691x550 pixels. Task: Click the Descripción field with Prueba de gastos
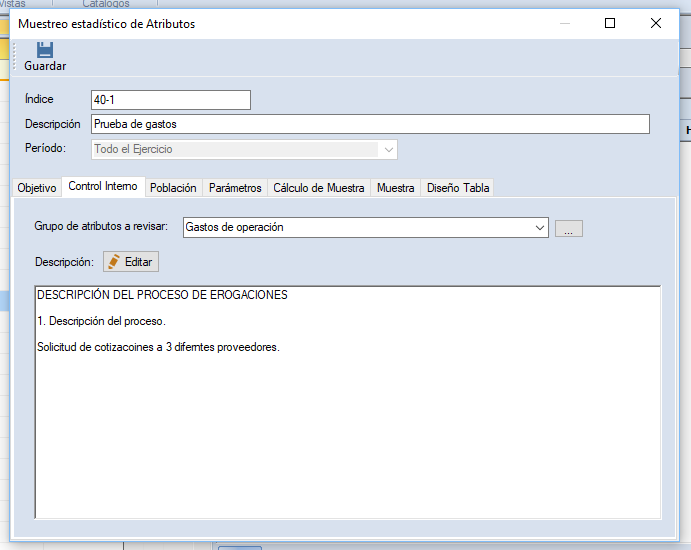click(x=369, y=124)
